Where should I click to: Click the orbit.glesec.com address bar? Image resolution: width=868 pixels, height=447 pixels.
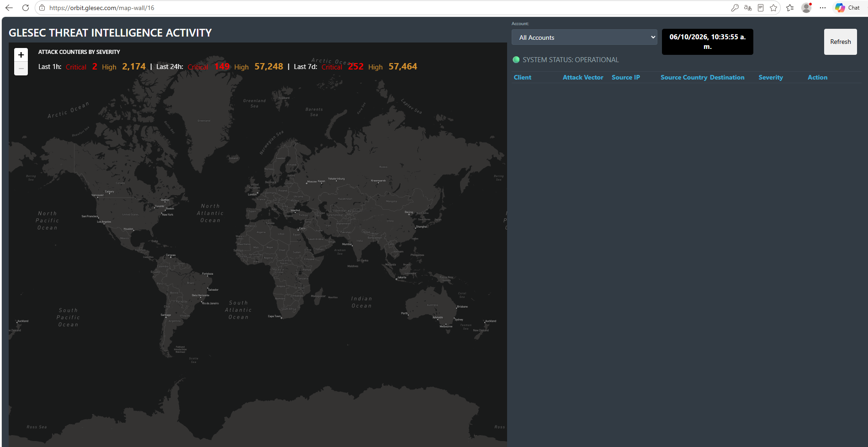tap(384, 8)
